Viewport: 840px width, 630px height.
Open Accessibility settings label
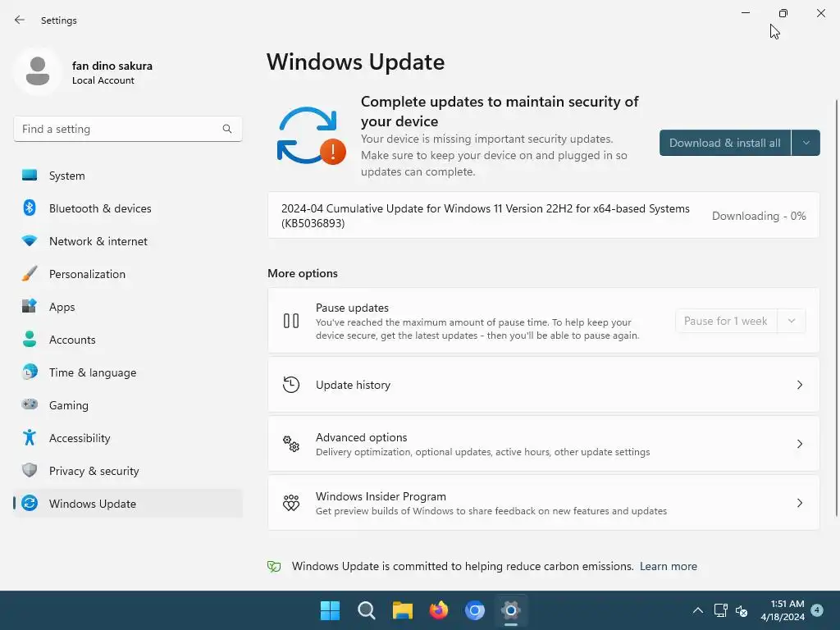[80, 438]
